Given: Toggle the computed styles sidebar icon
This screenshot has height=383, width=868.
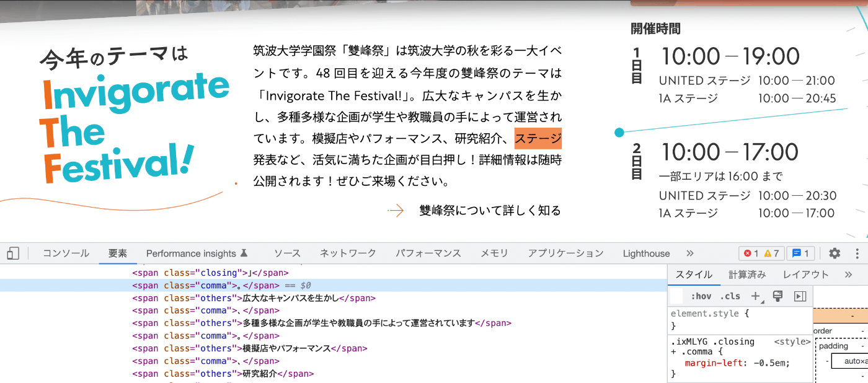Looking at the screenshot, I should click(x=800, y=296).
